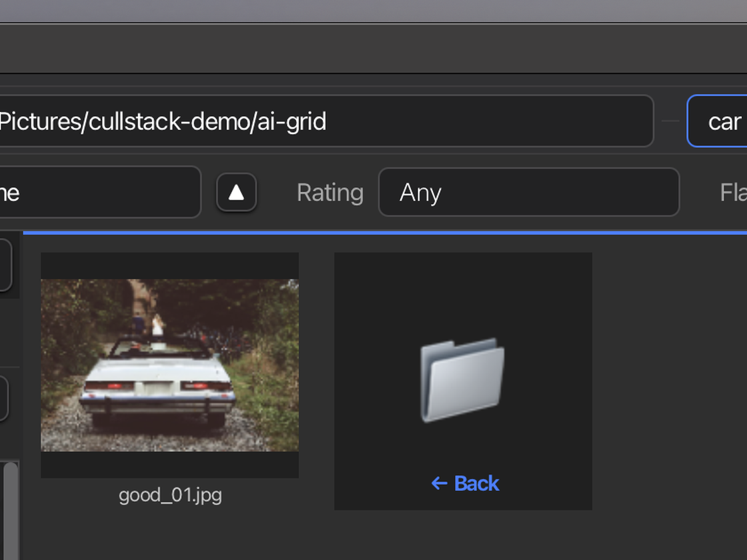Open the Rating dropdown showing Any
The image size is (747, 560).
(x=529, y=192)
